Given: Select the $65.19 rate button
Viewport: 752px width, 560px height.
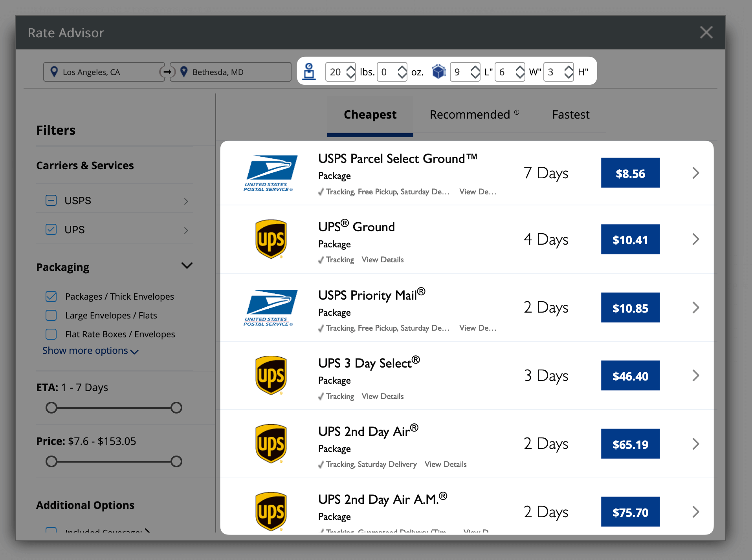Looking at the screenshot, I should point(630,444).
